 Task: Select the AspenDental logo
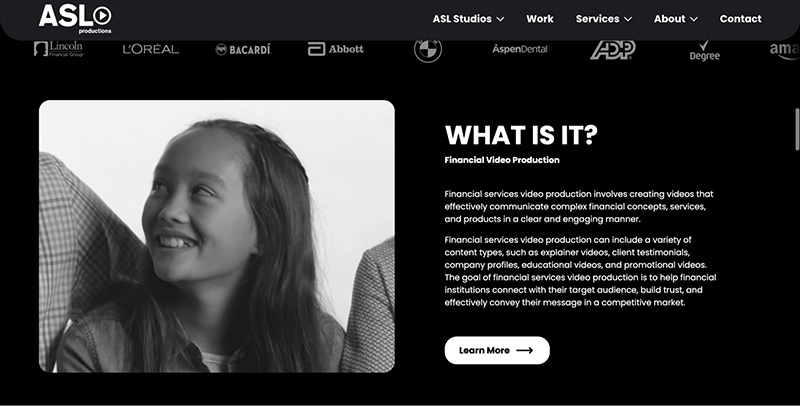click(x=520, y=49)
